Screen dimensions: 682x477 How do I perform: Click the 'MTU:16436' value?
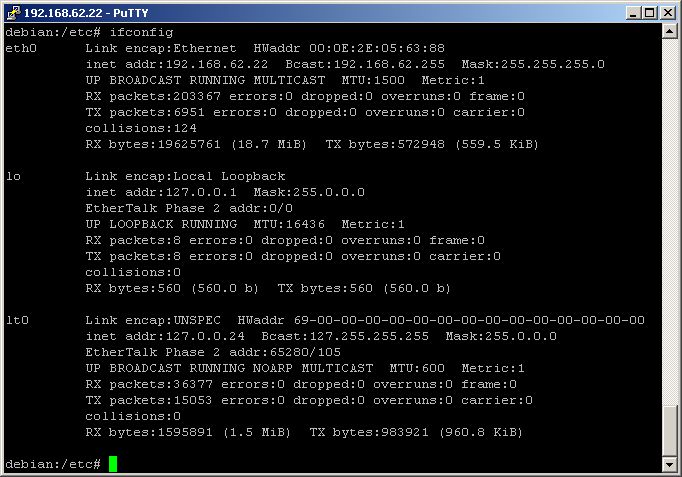[x=289, y=224]
